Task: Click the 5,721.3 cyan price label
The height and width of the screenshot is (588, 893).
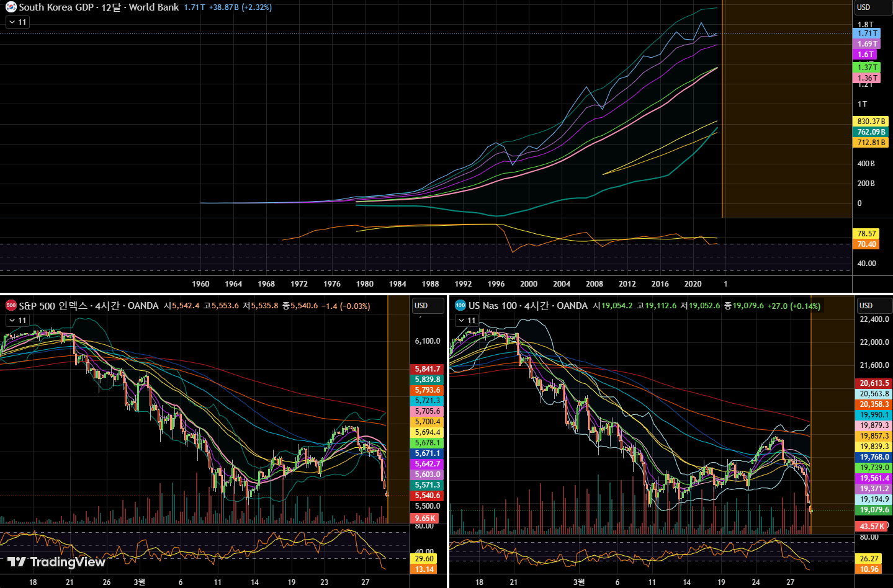Action: (x=427, y=401)
